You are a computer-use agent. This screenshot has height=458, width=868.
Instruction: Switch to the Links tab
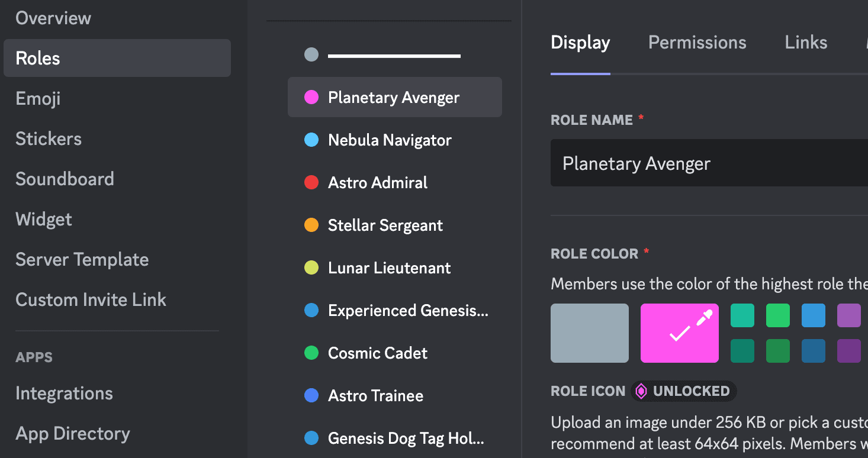[x=806, y=43]
